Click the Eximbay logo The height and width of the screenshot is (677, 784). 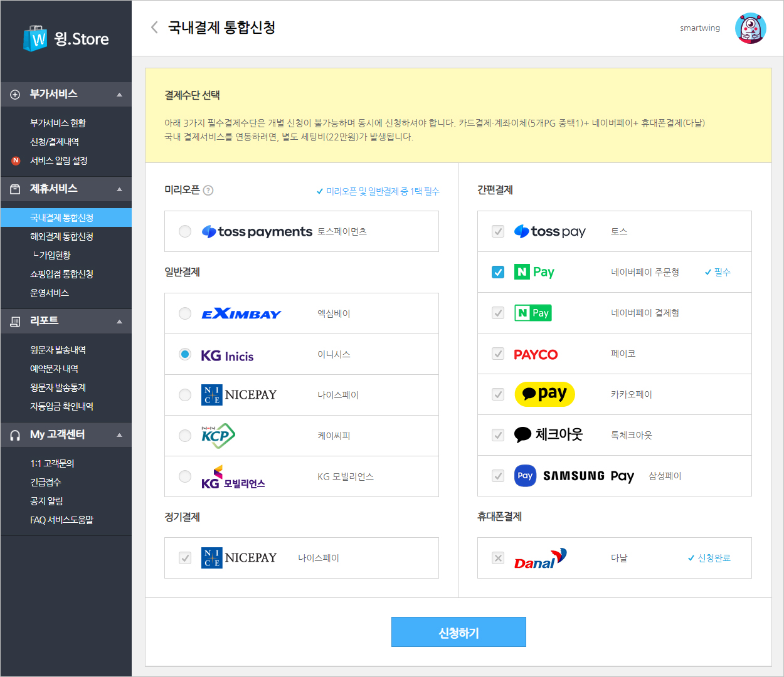pos(241,313)
